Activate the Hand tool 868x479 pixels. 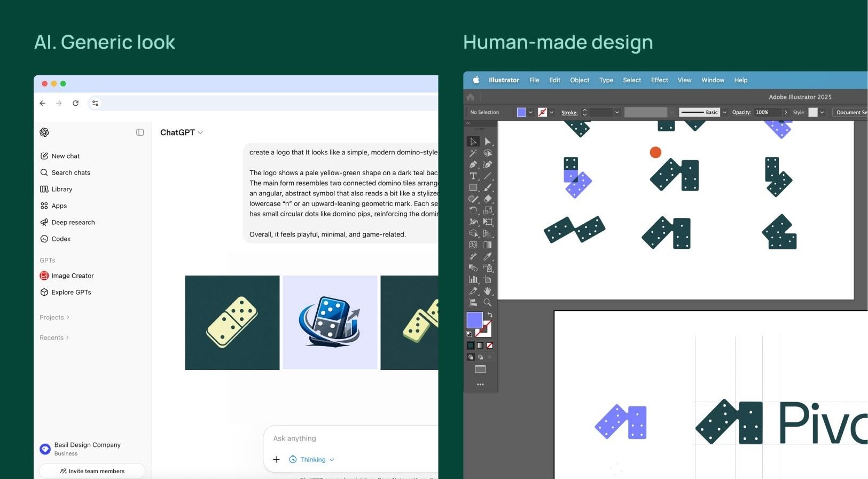pos(487,291)
